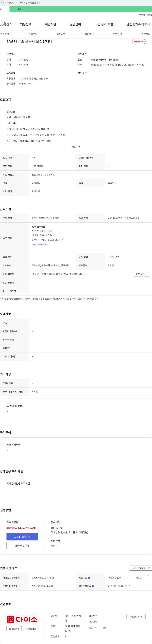152x644 pixels.
Task: Select deadline text 채용시까지 (마감시간 : 24시)
Action: 21,528
